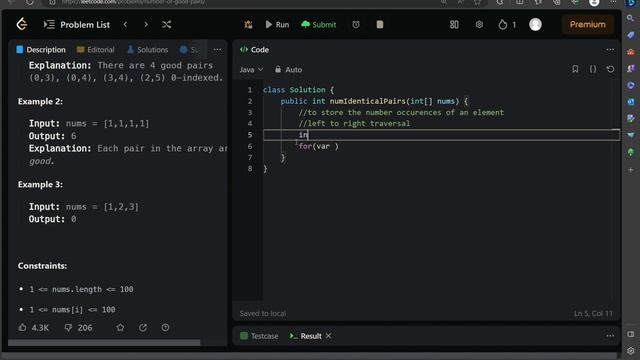The width and height of the screenshot is (640, 360).
Task: Click the debugger icon beside Run
Action: point(248,24)
